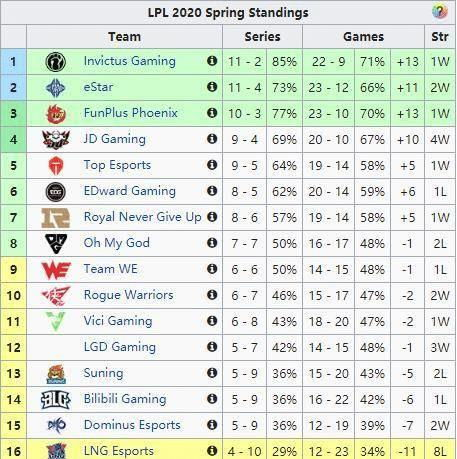Click the Games column header
The width and height of the screenshot is (457, 459).
pos(363,37)
